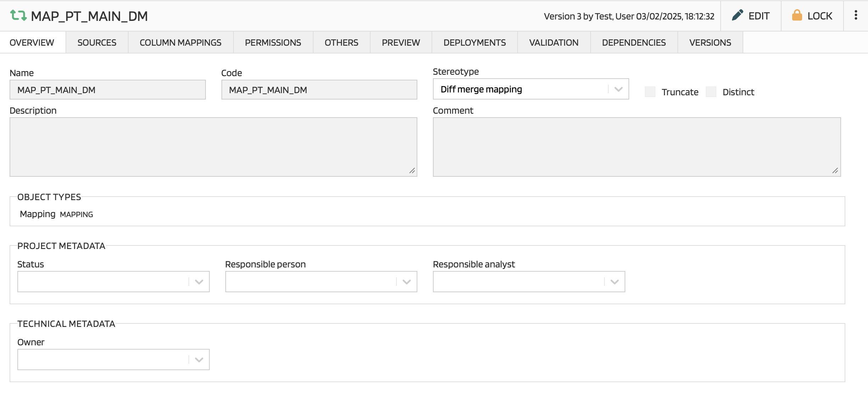Image resolution: width=868 pixels, height=413 pixels.
Task: Click the Description field resize handle
Action: tap(412, 171)
